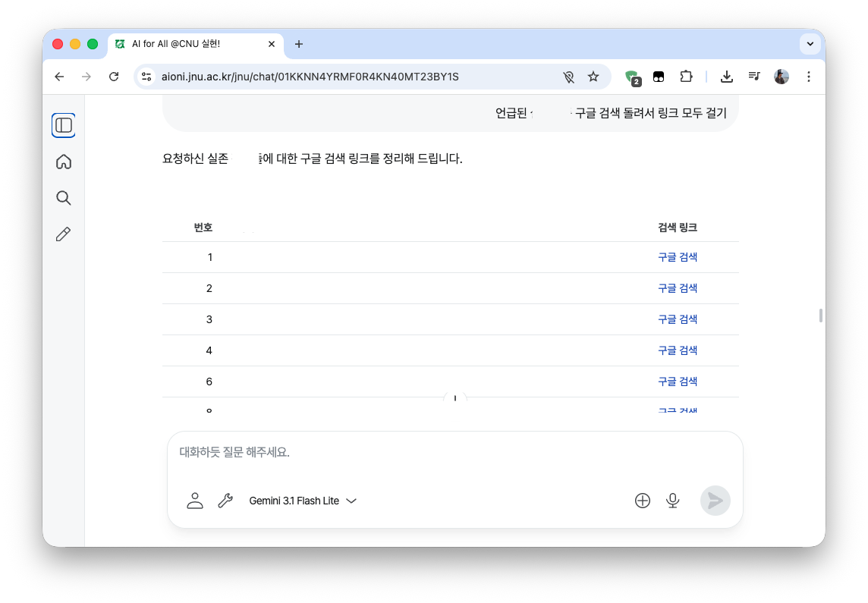Activate microphone voice input
This screenshot has height=603, width=868.
click(x=672, y=501)
